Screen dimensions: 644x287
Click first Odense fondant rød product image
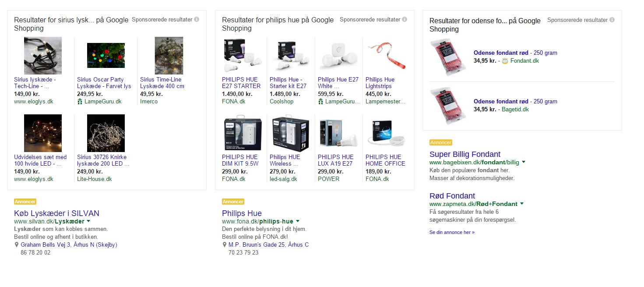(446, 57)
